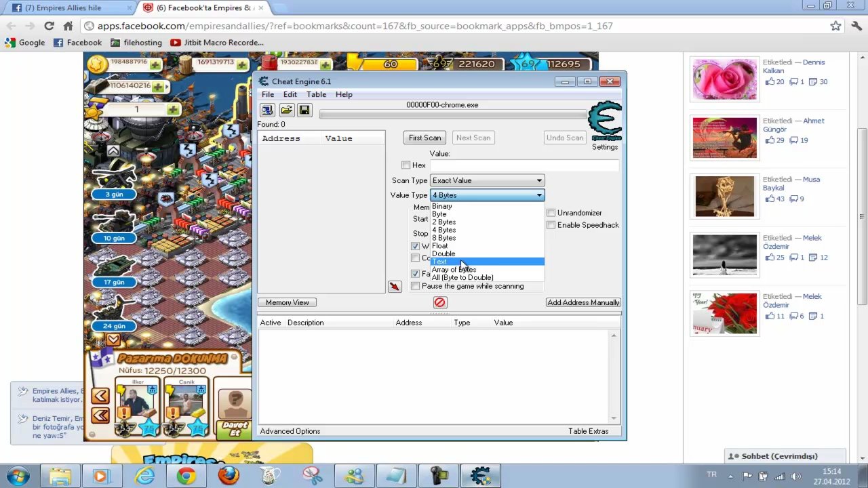Click into the scan Value input field

click(x=524, y=165)
